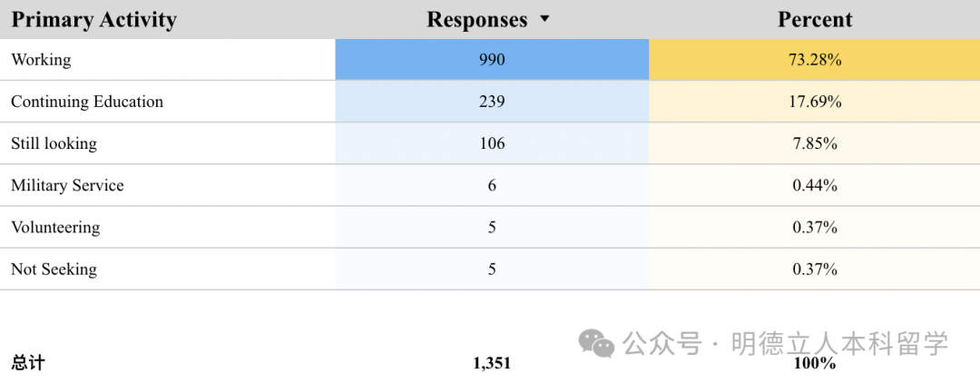980x383 pixels.
Task: Click the Continuing Education row label
Action: [87, 102]
